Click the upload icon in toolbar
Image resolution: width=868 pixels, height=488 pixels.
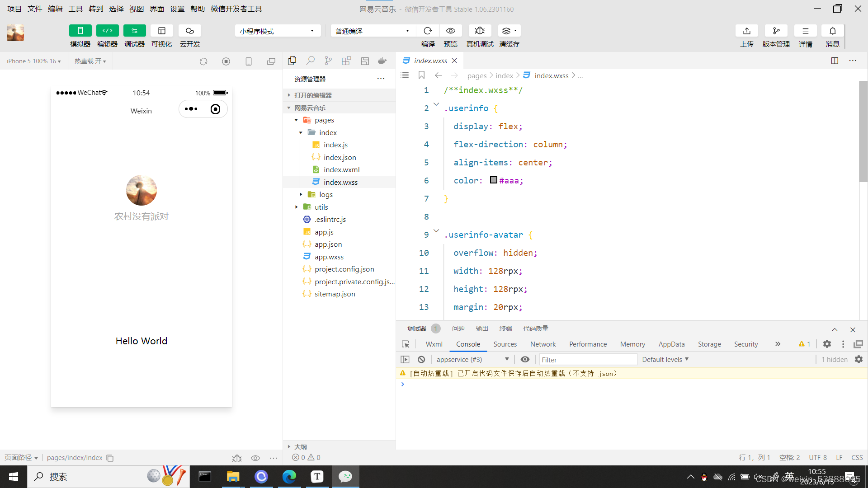pos(746,31)
